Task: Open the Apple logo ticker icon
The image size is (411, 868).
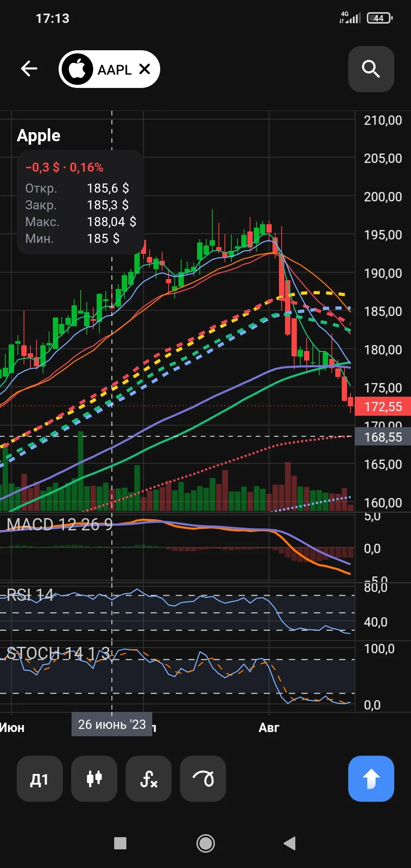Action: coord(78,69)
